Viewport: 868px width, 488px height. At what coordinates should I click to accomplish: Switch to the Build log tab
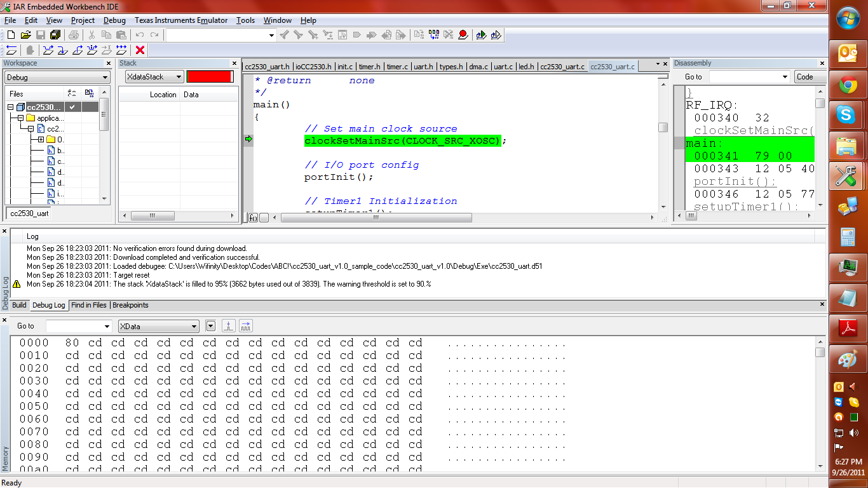(20, 305)
